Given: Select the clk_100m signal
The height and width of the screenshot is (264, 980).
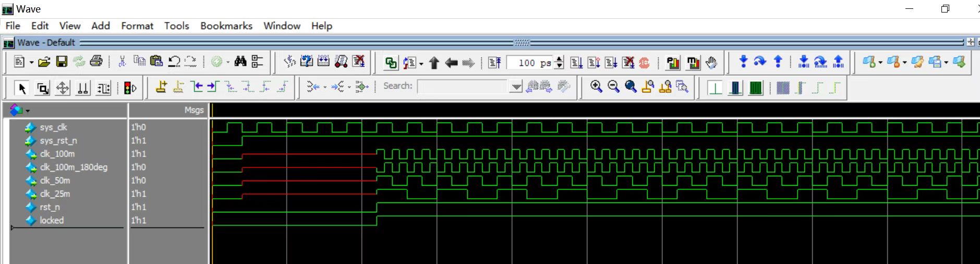Looking at the screenshot, I should click(x=57, y=154).
